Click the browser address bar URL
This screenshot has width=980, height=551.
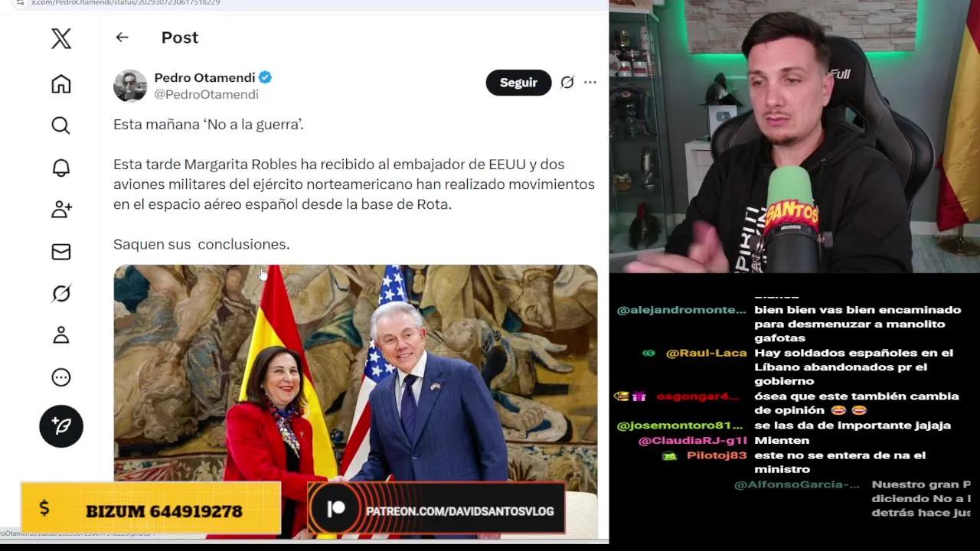(x=126, y=3)
